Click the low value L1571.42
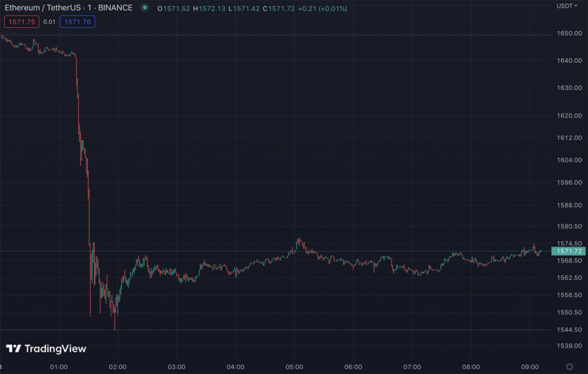 click(244, 8)
